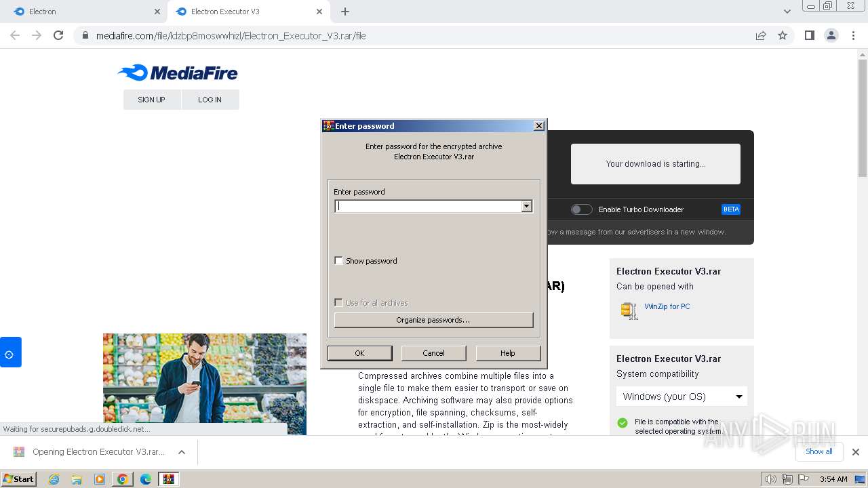Open Help in password dialog
Image resolution: width=868 pixels, height=488 pixels.
508,353
